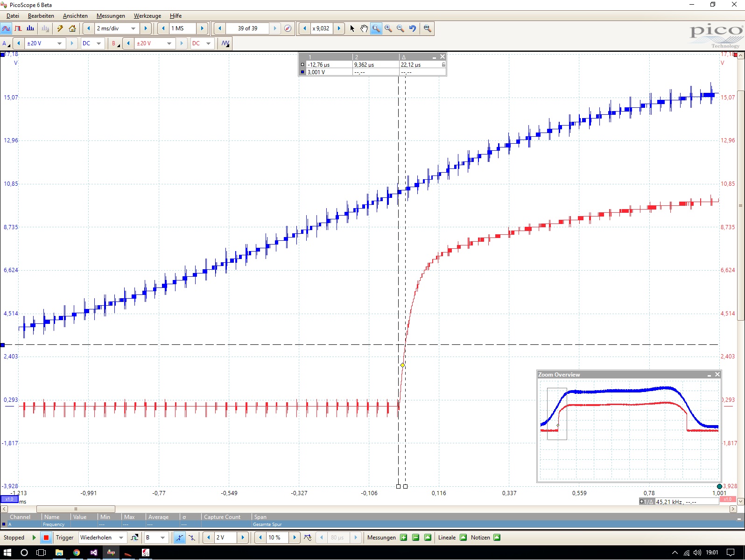This screenshot has width=745, height=560.
Task: Click the zoom to full view icon
Action: (x=428, y=28)
